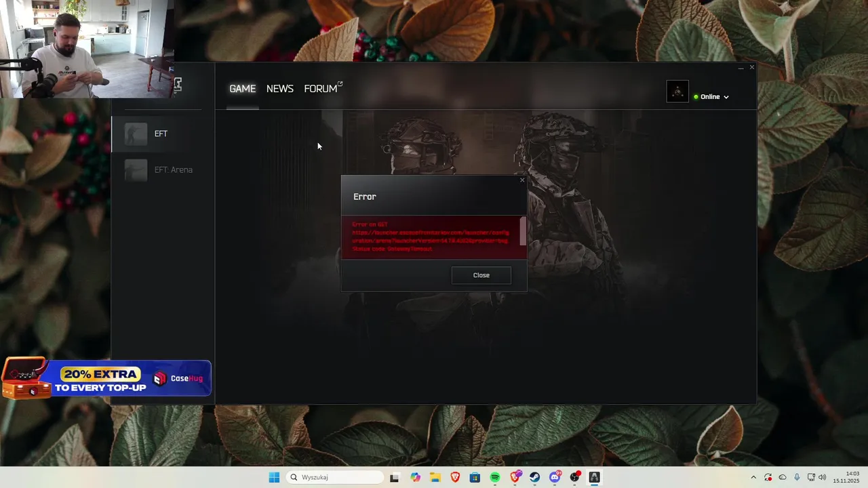Open the Brave icon with purple badge

515,477
